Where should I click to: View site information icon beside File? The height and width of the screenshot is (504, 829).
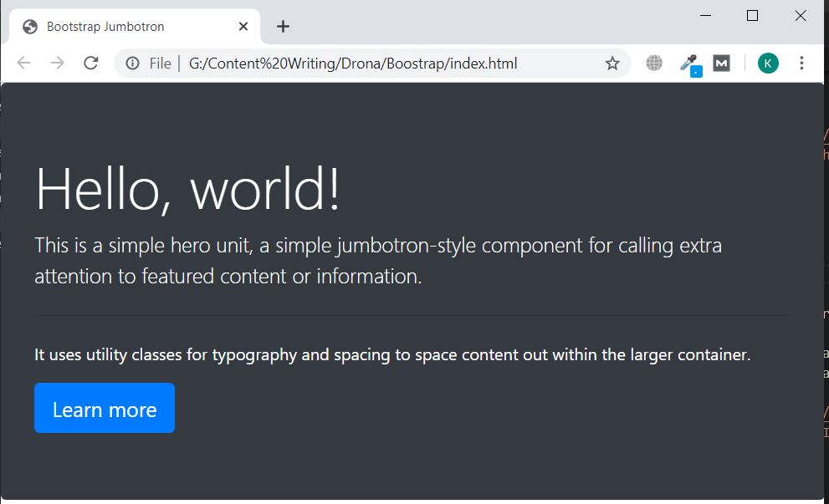tap(132, 64)
